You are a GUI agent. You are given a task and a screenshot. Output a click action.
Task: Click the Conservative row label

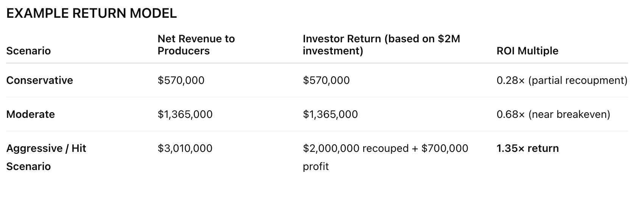40,80
